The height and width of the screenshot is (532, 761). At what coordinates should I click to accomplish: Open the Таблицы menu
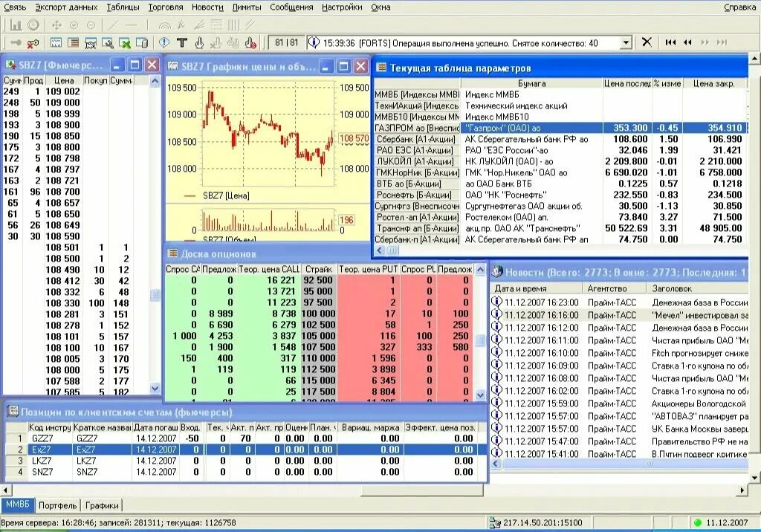[123, 7]
